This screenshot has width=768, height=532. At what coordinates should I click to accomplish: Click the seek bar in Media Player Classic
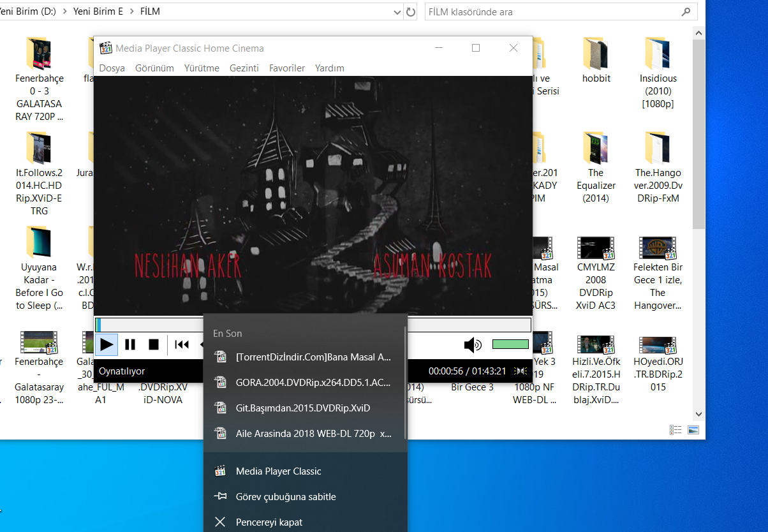click(313, 325)
